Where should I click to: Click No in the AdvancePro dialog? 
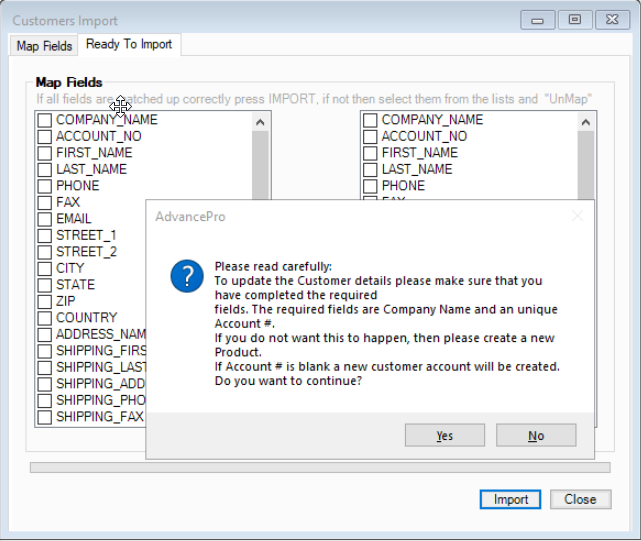pyautogui.click(x=536, y=435)
